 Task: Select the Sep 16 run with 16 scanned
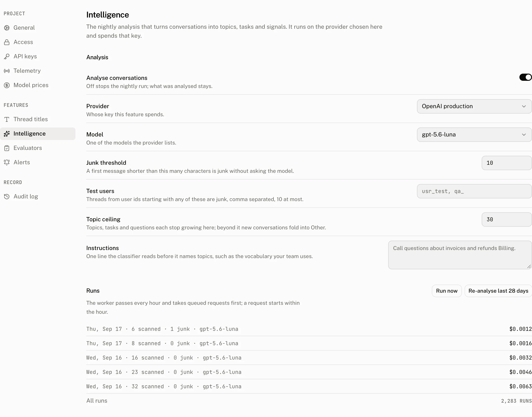click(x=309, y=358)
